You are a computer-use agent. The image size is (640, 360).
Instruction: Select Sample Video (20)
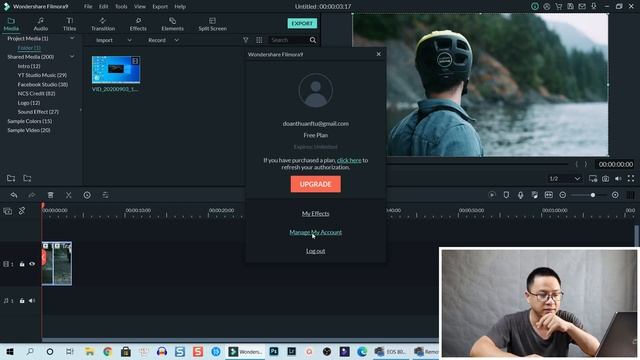click(29, 130)
